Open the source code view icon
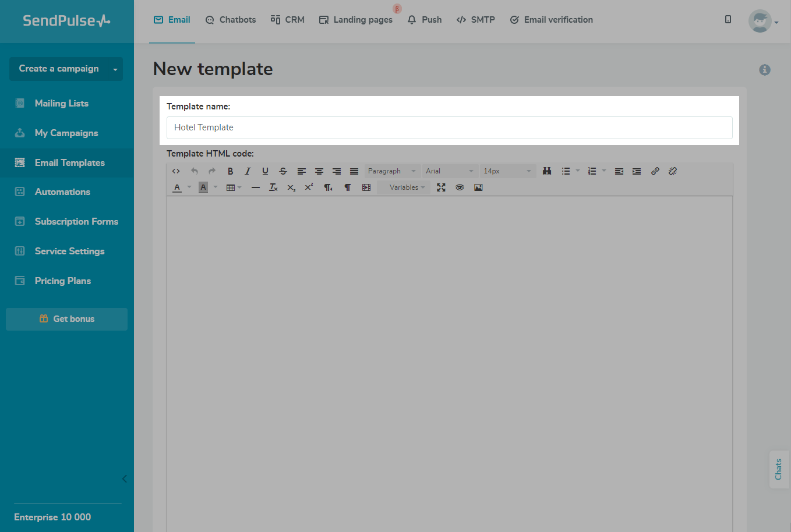The image size is (791, 532). [176, 171]
